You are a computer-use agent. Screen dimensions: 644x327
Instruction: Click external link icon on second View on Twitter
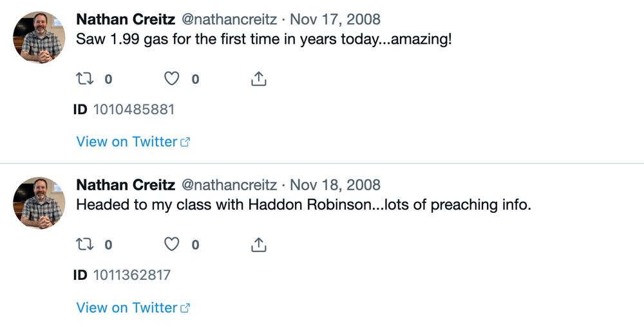(185, 308)
